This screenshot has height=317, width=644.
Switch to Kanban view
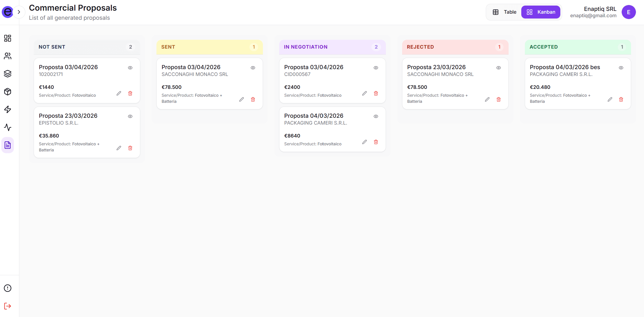pos(541,12)
